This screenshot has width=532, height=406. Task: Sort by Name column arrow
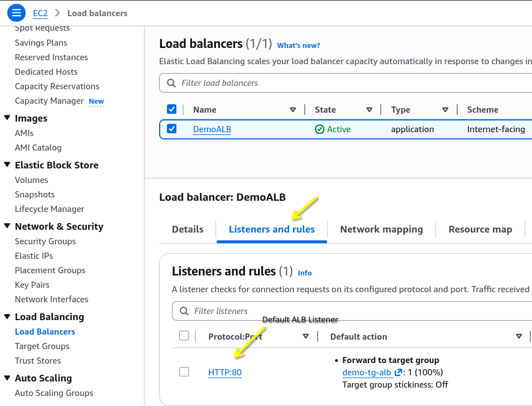[293, 110]
